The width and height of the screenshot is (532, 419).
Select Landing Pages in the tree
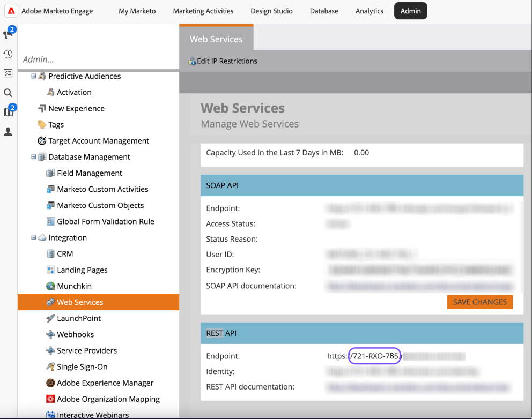[x=82, y=270]
